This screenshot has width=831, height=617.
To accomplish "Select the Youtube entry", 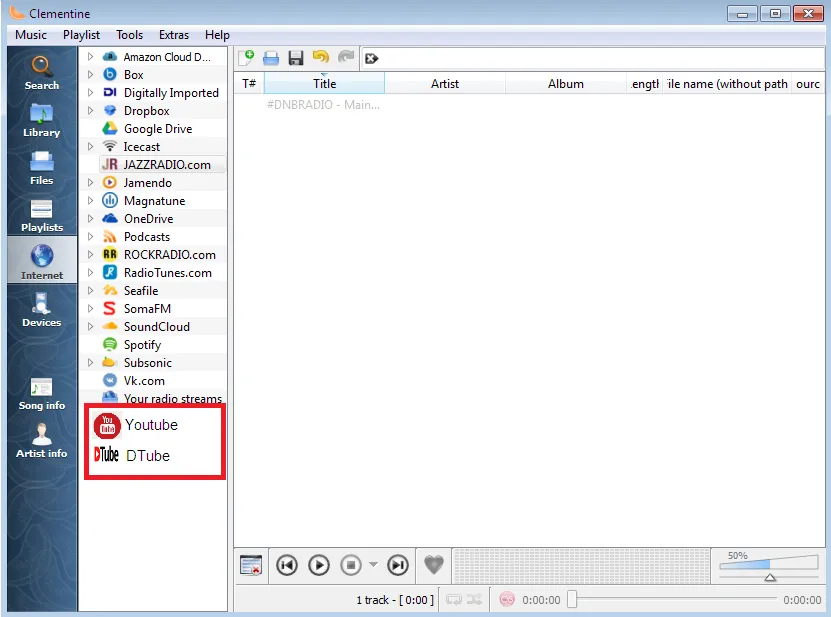I will 137,425.
